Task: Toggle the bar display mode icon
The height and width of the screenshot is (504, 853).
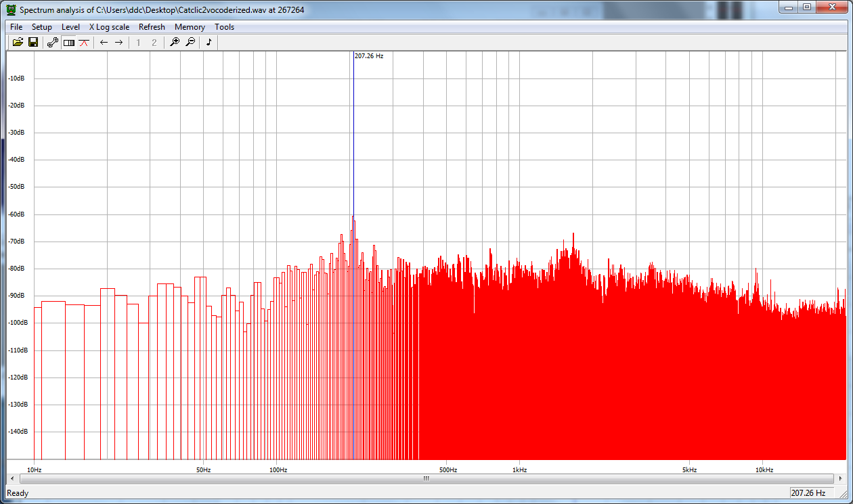Action: [68, 42]
